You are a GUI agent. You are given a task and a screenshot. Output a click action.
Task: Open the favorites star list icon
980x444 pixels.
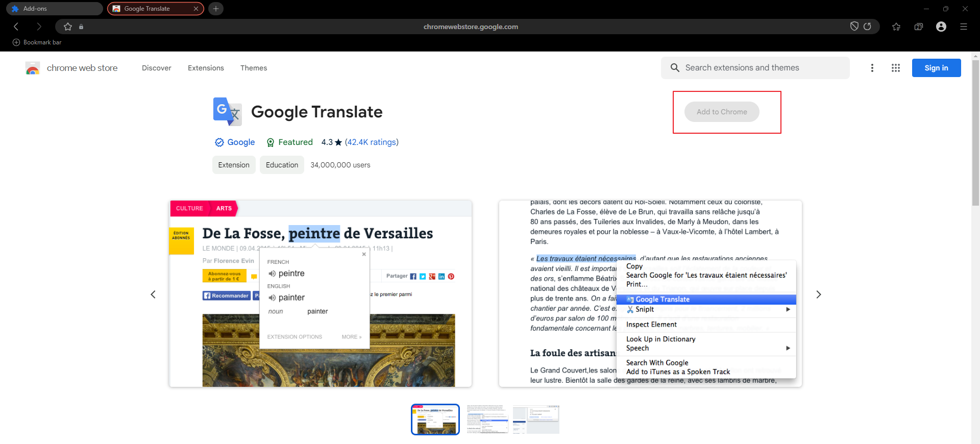pyautogui.click(x=896, y=27)
